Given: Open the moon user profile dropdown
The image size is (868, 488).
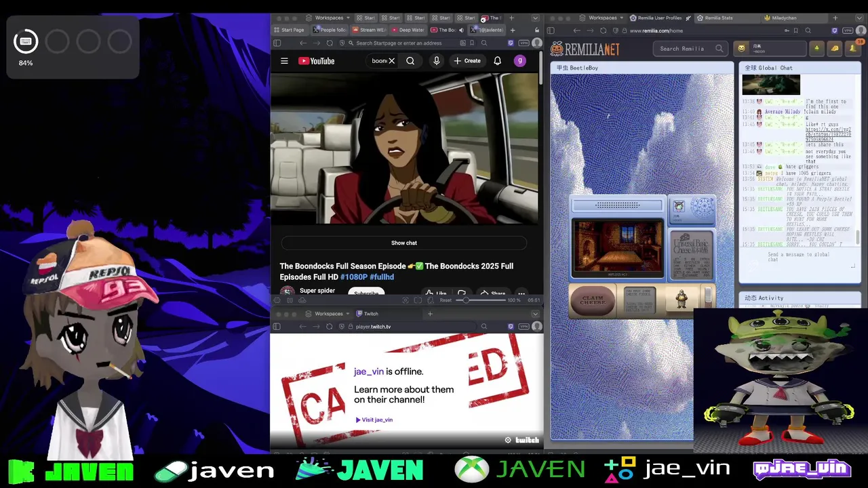Looking at the screenshot, I should click(770, 48).
